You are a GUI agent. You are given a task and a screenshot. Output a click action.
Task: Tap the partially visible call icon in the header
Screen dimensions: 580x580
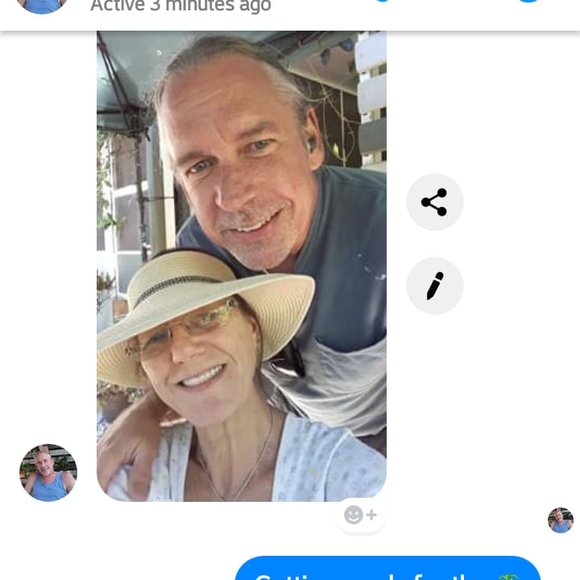pyautogui.click(x=383, y=1)
